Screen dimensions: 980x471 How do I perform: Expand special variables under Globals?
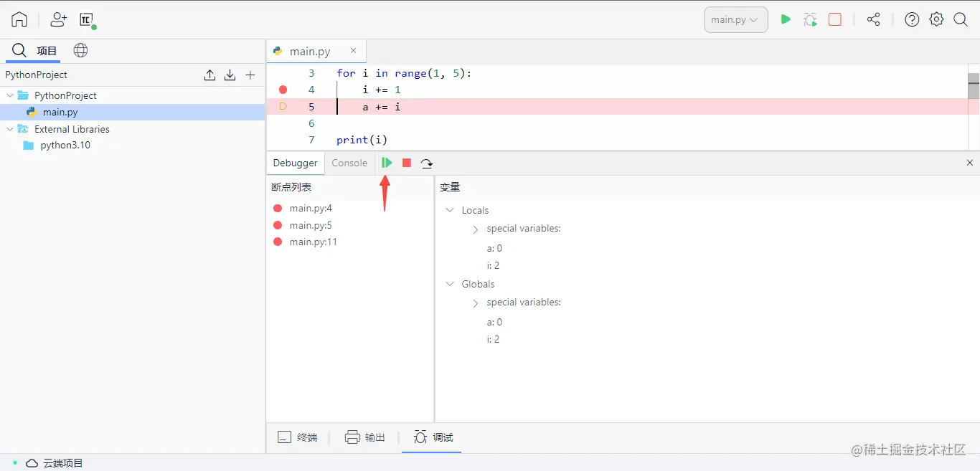point(475,303)
